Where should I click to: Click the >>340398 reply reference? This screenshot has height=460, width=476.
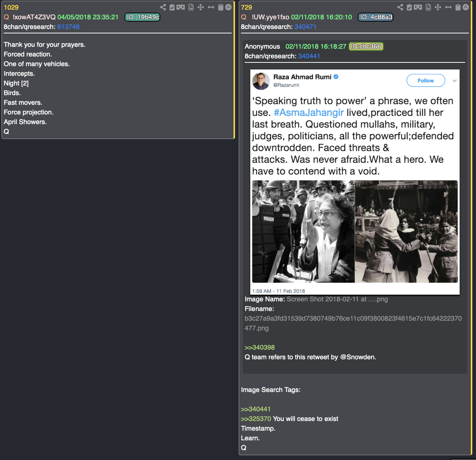260,347
